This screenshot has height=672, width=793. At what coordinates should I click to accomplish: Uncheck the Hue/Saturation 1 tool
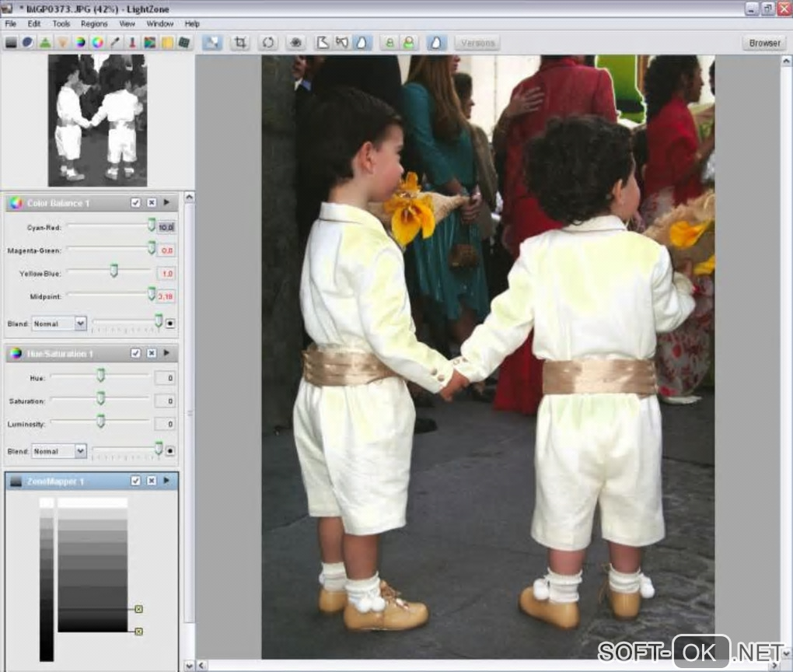[136, 354]
